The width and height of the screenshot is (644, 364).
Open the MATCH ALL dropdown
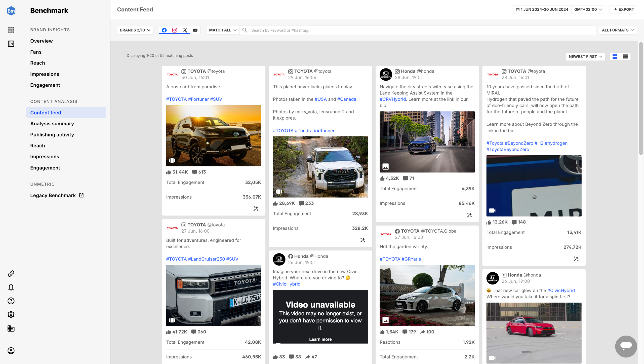tap(223, 30)
